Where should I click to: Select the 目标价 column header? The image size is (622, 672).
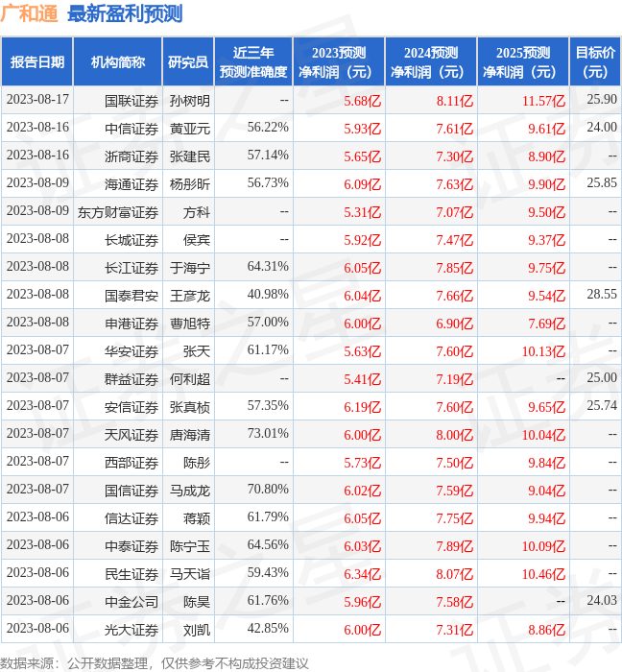[x=595, y=62]
